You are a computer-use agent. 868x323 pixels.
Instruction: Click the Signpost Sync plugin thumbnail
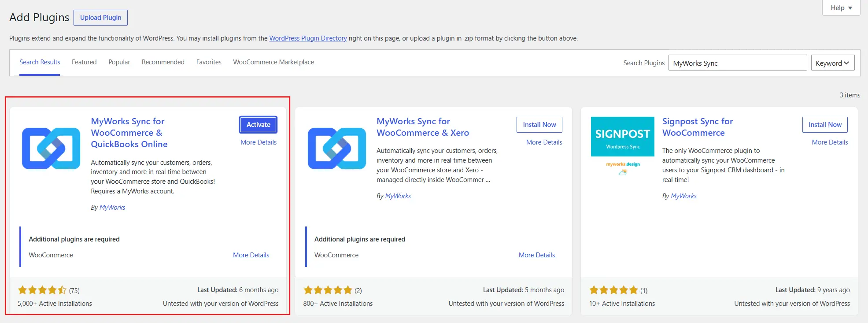click(x=623, y=148)
